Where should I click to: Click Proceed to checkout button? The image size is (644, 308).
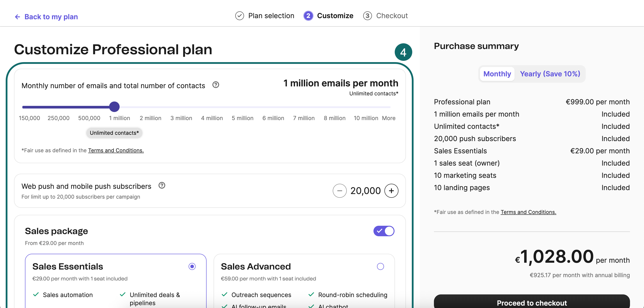point(531,302)
